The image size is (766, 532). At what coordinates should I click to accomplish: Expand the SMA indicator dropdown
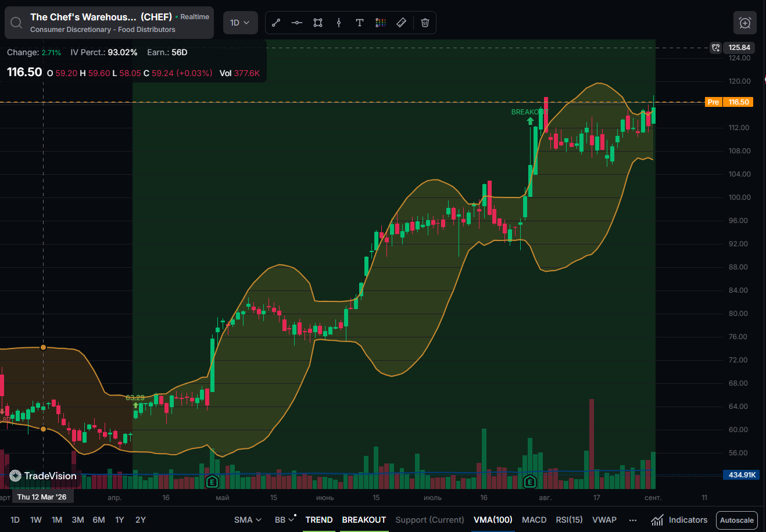pyautogui.click(x=248, y=520)
